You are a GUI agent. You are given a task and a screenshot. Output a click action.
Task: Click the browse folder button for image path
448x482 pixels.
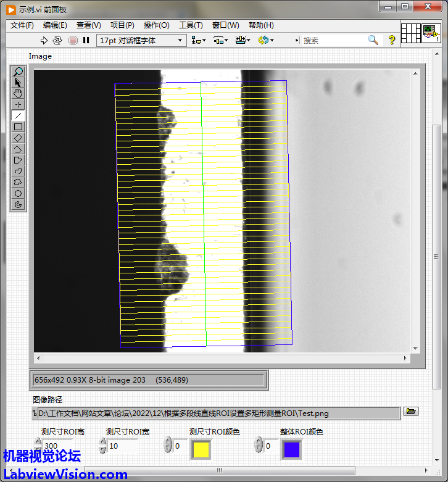[411, 412]
